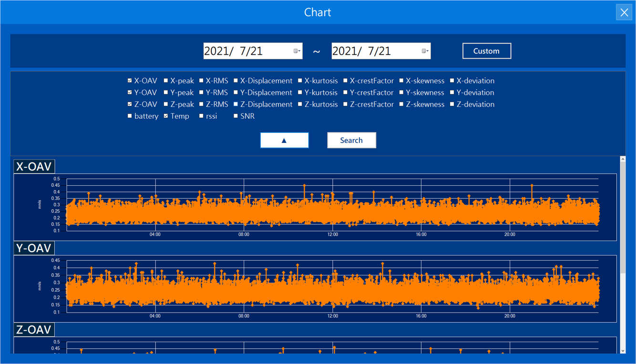Check the X-Displacement option

point(236,81)
